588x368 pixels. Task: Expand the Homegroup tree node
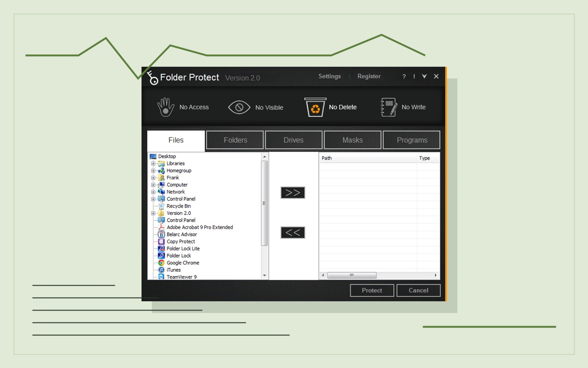(153, 171)
